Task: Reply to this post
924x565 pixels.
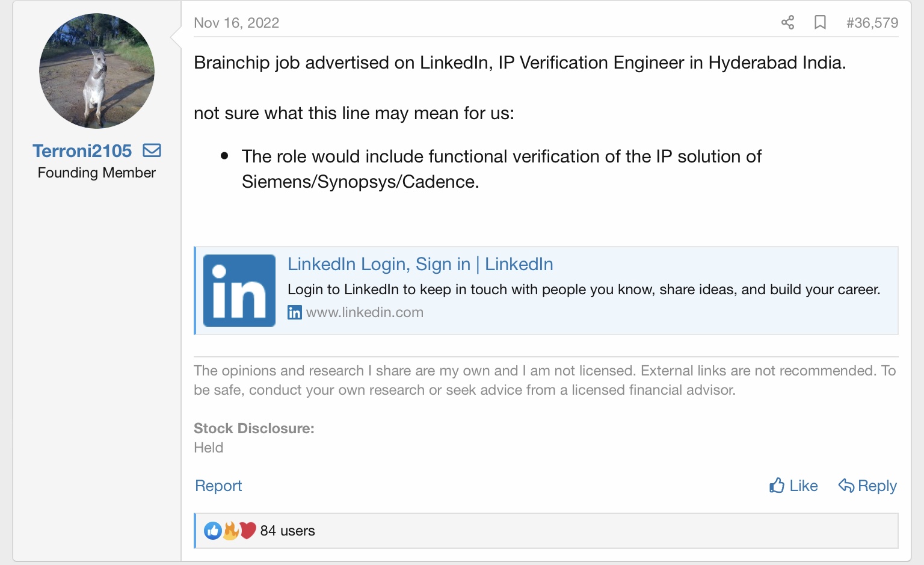Action: point(867,486)
